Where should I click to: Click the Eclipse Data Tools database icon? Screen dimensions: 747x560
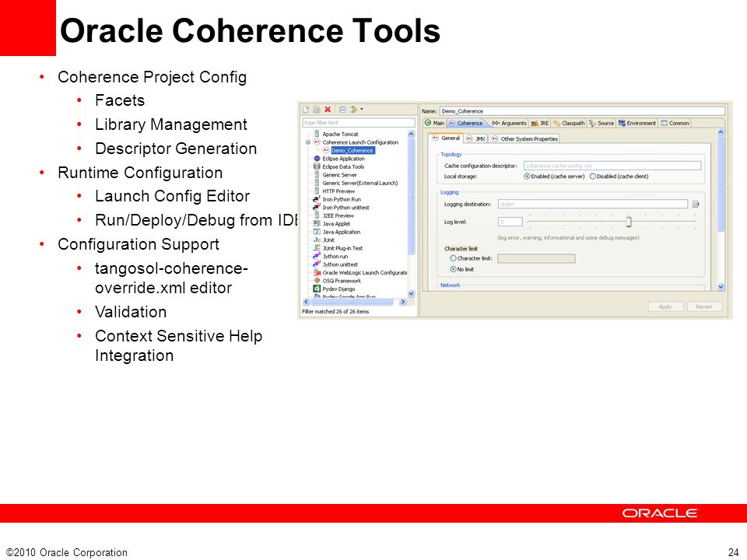(x=317, y=166)
